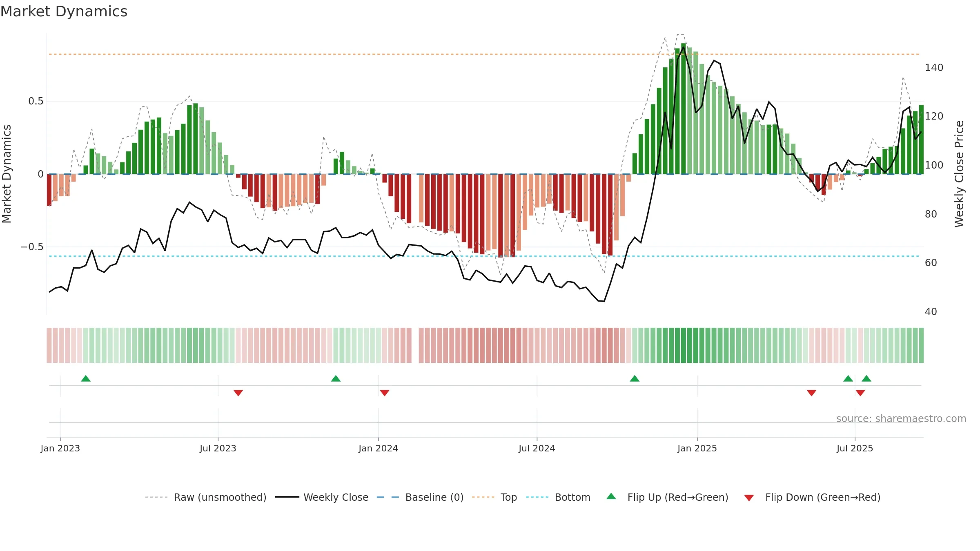Toggle Flip Down (Green→Red) legend item
Image resolution: width=980 pixels, height=551 pixels.
[812, 497]
